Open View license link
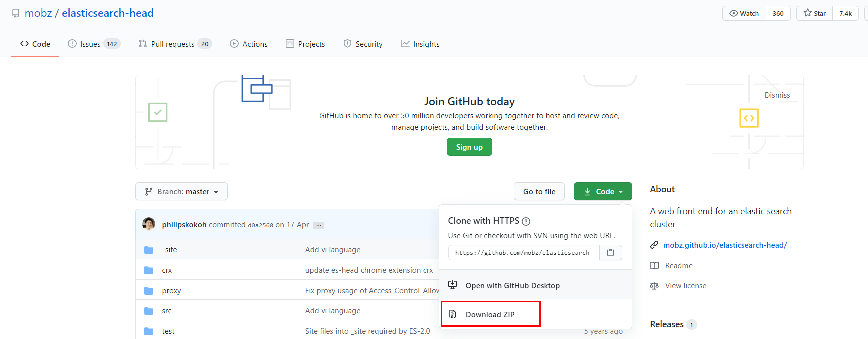 686,286
